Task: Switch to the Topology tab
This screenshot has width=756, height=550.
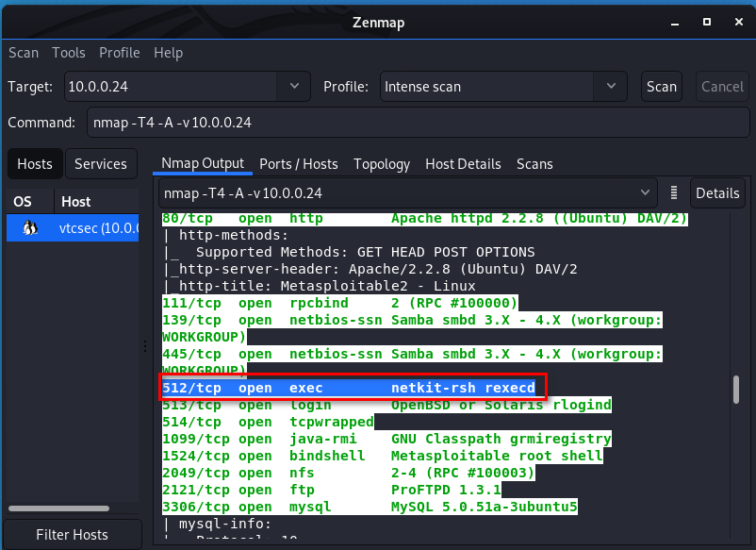Action: 382,164
